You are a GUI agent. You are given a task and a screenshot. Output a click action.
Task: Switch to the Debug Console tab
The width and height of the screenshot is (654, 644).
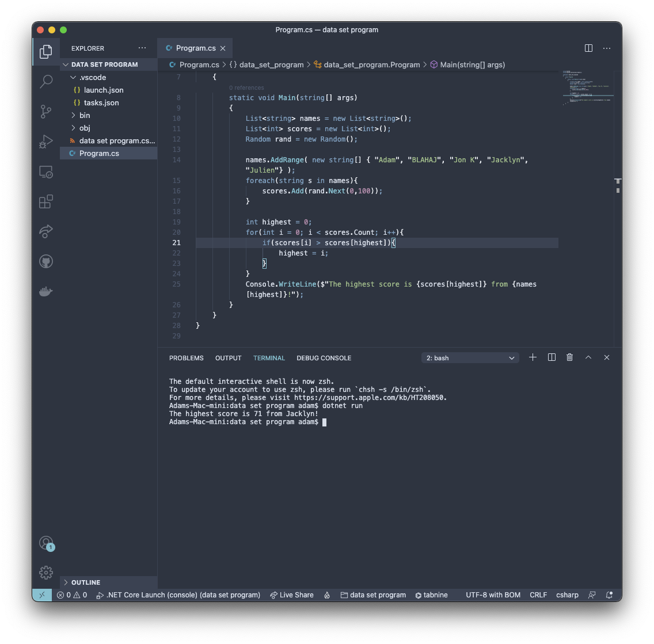pos(324,357)
